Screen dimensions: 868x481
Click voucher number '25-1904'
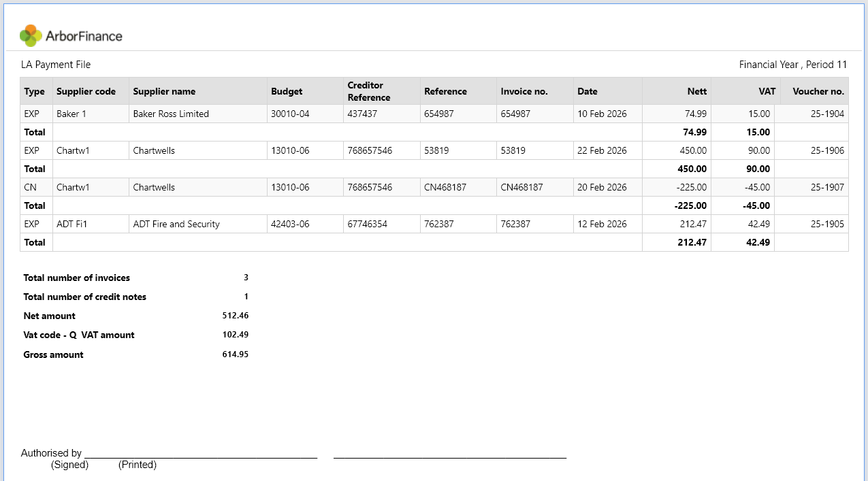pos(827,114)
